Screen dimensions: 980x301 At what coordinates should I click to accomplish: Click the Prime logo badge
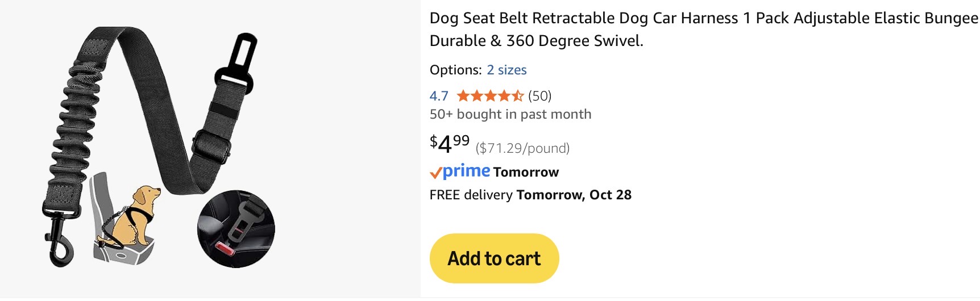(466, 171)
